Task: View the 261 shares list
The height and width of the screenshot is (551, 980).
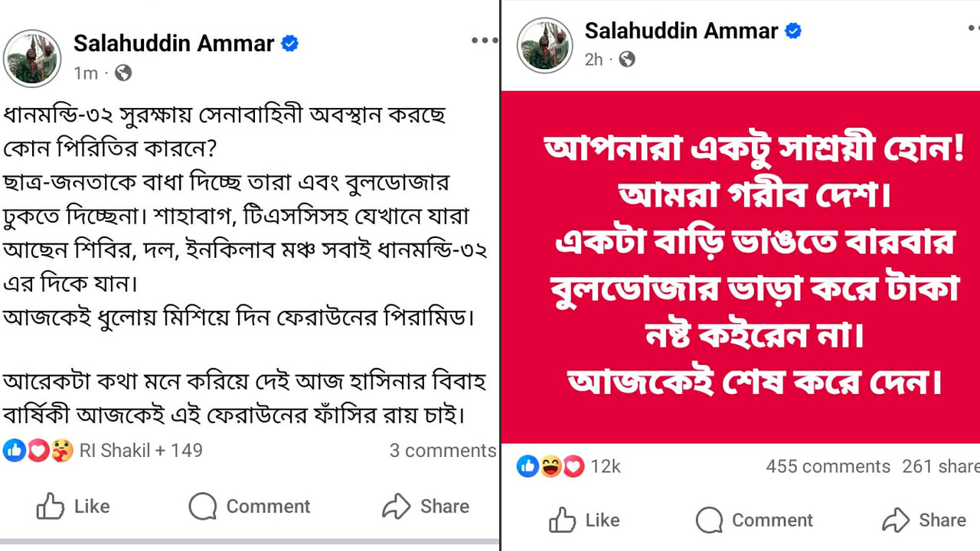Action: [x=940, y=466]
